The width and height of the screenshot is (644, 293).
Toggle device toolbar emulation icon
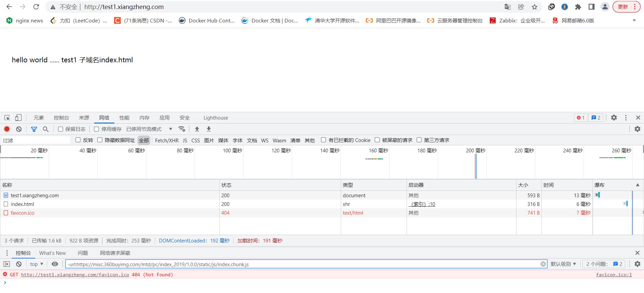[18, 118]
